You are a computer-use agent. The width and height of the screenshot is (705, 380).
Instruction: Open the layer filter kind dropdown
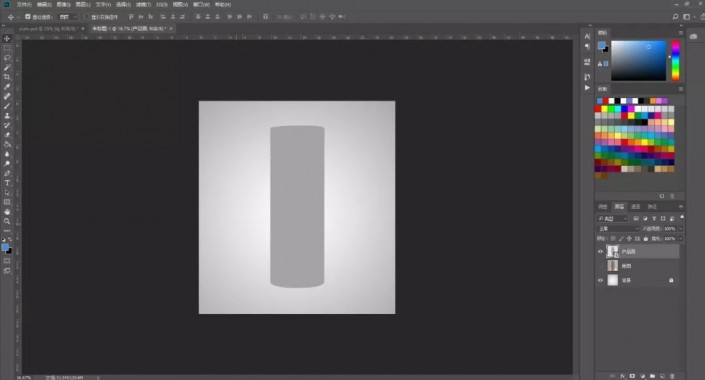click(x=612, y=219)
